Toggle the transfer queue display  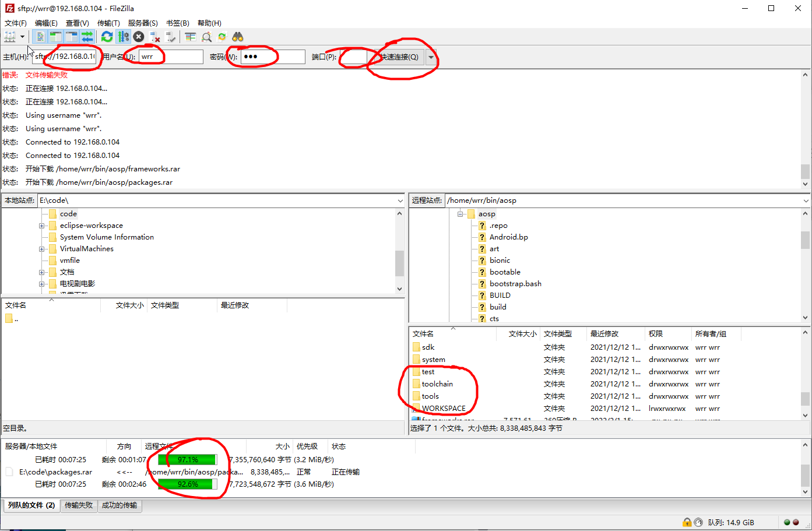(x=87, y=36)
